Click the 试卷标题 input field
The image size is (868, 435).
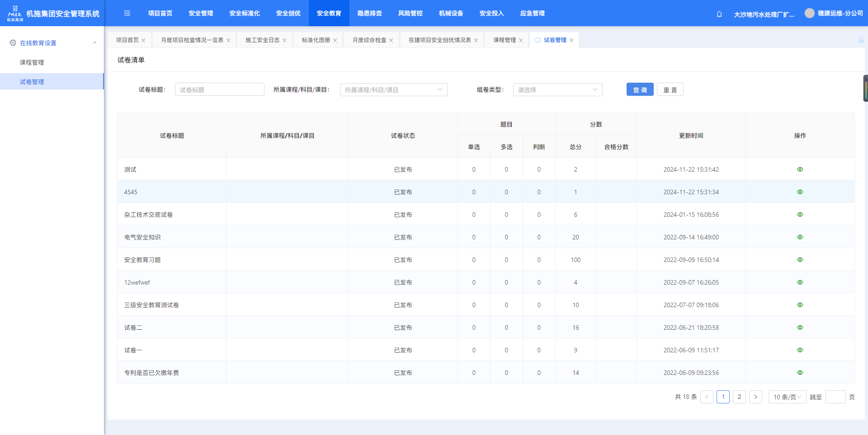pos(219,90)
